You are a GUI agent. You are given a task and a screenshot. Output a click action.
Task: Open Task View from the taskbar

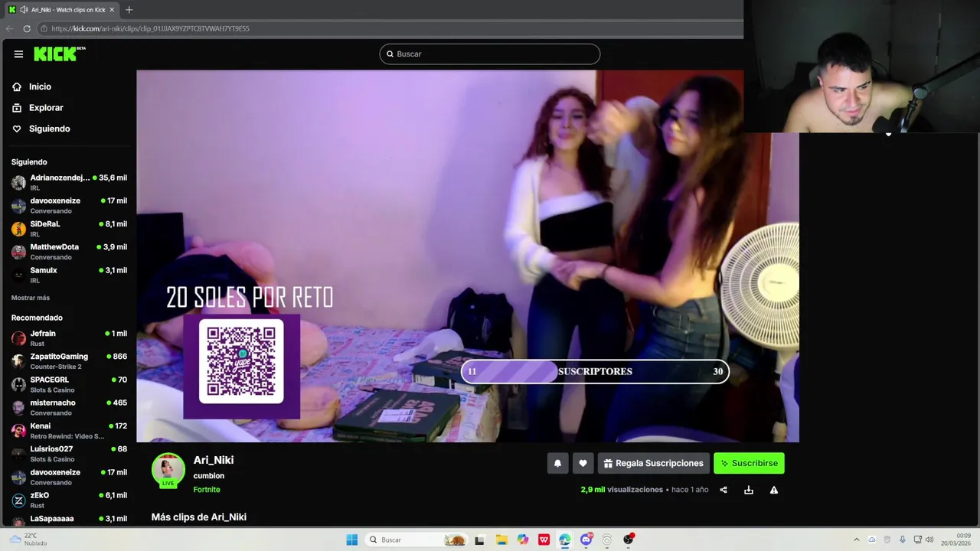coord(480,540)
